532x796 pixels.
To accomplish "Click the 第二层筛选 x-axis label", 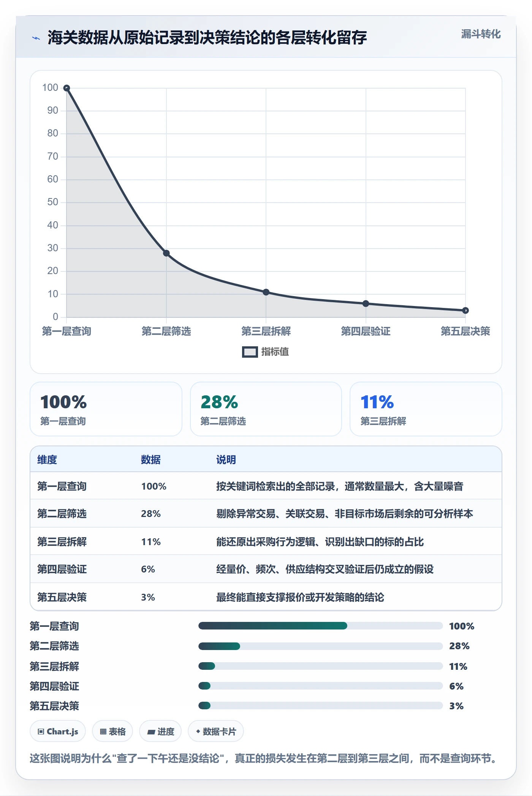I will pos(166,331).
